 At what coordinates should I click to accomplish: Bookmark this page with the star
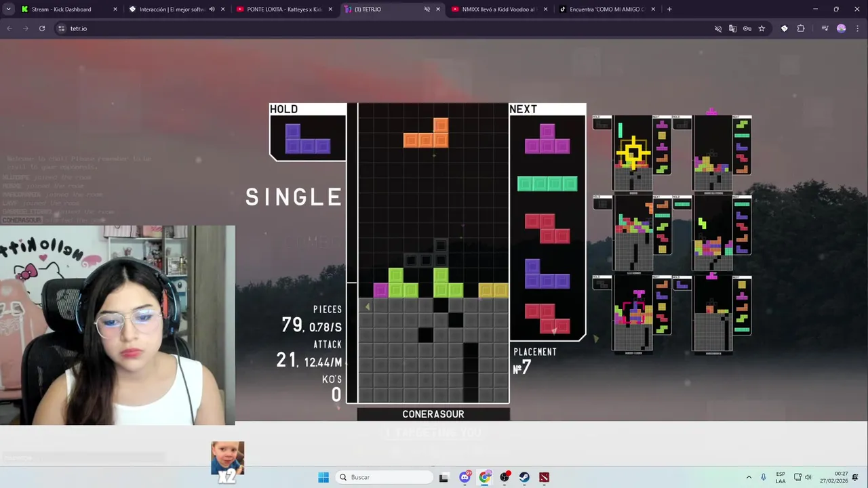[762, 28]
